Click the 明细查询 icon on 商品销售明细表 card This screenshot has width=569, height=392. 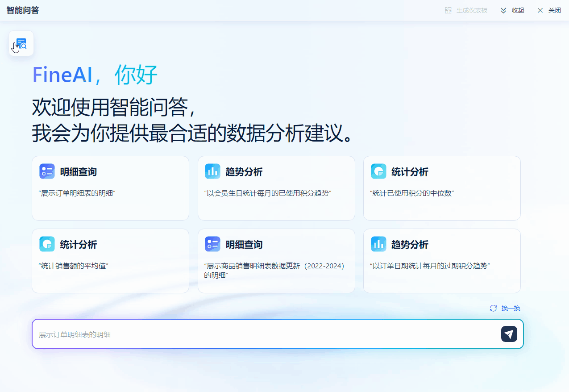tap(212, 244)
